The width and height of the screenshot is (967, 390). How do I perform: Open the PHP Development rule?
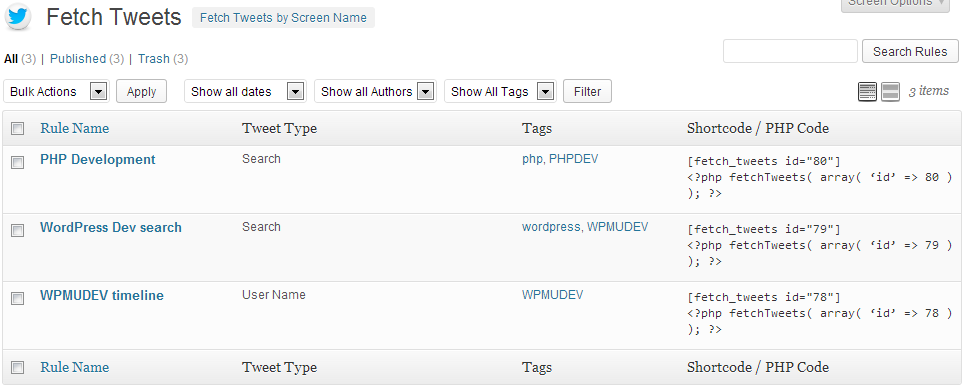click(97, 159)
